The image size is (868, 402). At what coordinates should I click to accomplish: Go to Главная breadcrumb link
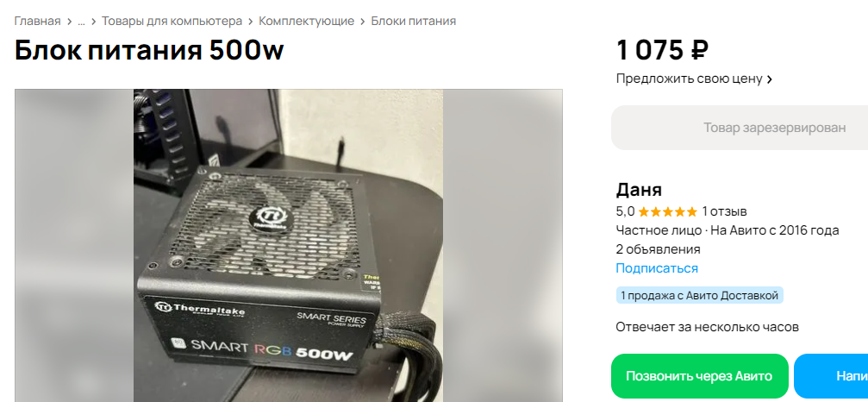point(37,22)
